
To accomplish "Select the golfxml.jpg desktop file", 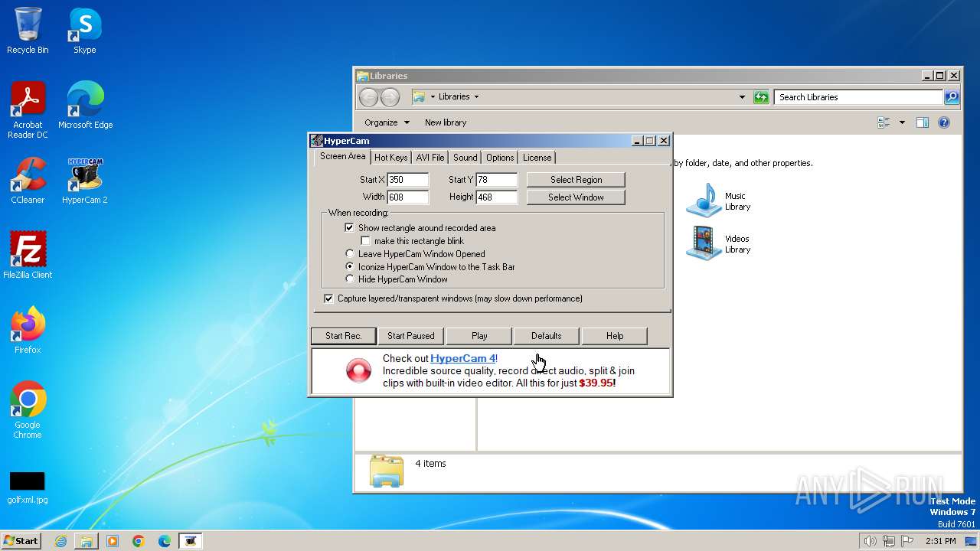I will point(28,487).
